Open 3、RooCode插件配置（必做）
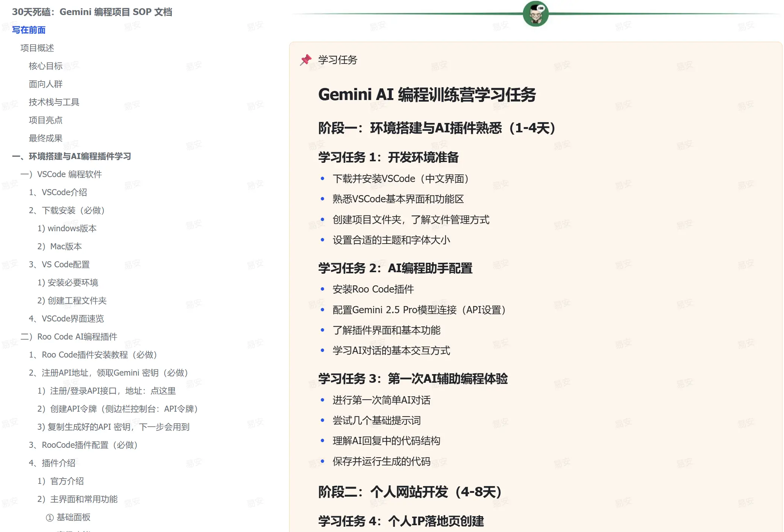This screenshot has height=532, width=784. (83, 445)
